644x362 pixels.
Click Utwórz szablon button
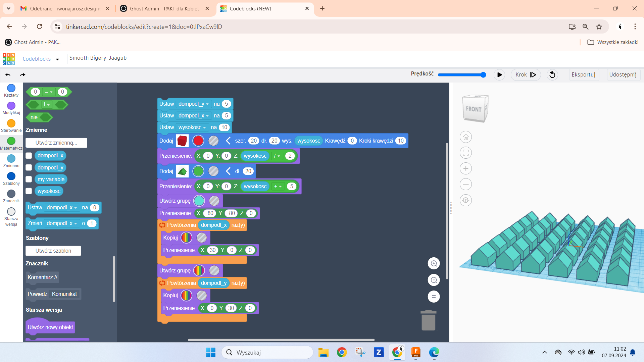click(53, 251)
